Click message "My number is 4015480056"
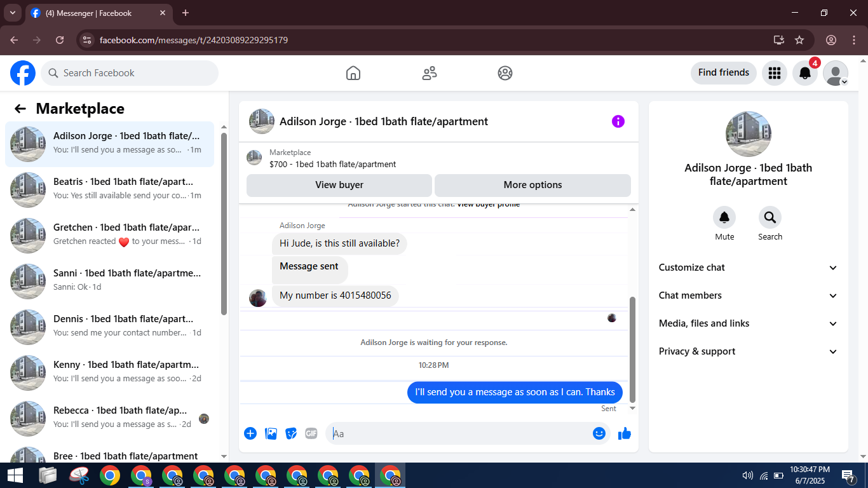This screenshot has height=488, width=868. pyautogui.click(x=336, y=295)
